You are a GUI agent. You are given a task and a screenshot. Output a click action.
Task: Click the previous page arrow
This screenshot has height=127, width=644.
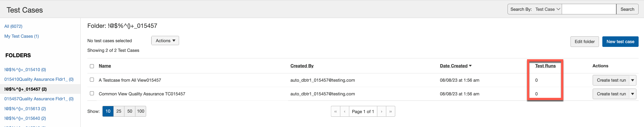click(x=344, y=112)
